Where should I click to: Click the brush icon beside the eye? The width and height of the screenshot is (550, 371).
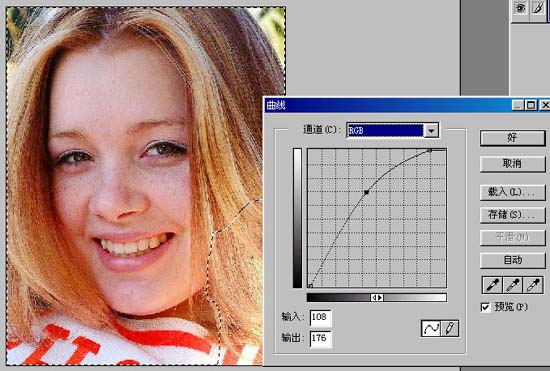538,9
